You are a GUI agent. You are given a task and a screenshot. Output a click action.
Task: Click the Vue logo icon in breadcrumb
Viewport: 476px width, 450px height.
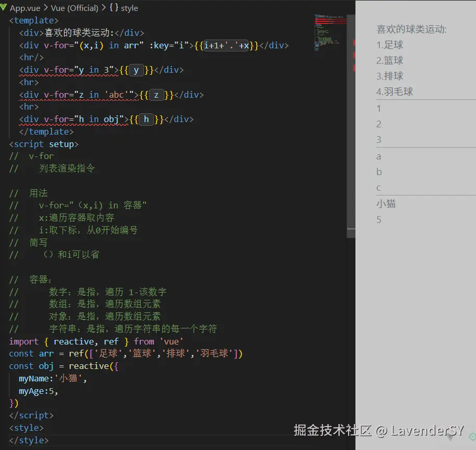pos(4,8)
